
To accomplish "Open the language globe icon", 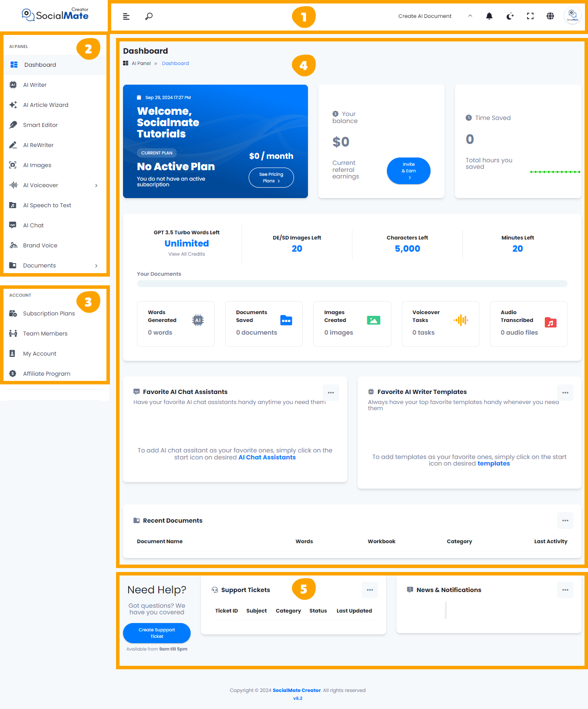I will [x=550, y=16].
